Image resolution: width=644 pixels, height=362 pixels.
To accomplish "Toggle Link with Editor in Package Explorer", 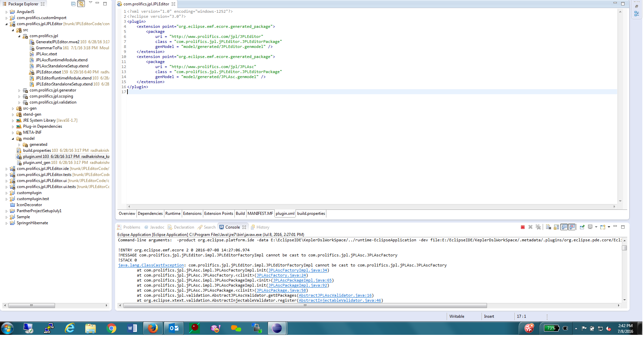I will click(x=81, y=4).
